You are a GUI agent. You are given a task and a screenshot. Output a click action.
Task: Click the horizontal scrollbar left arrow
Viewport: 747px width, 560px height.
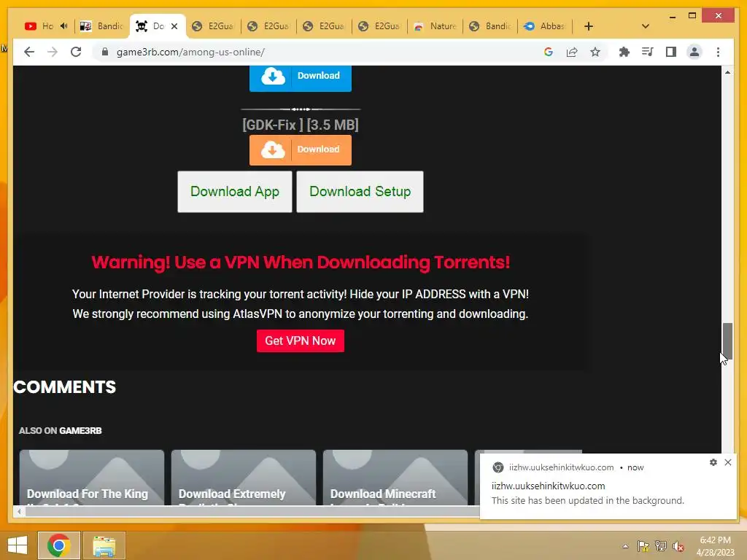point(19,511)
